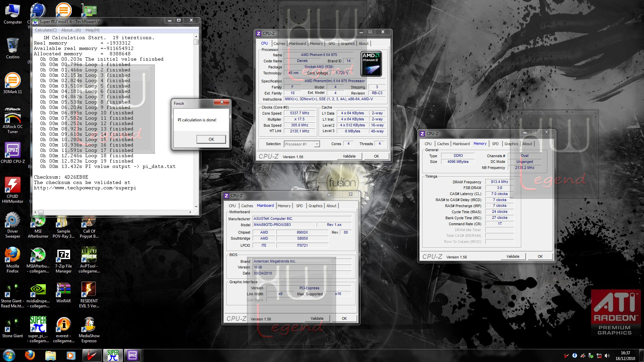Click Safely Remove Hardware tray icon
The image size is (644, 362).
coord(591,356)
